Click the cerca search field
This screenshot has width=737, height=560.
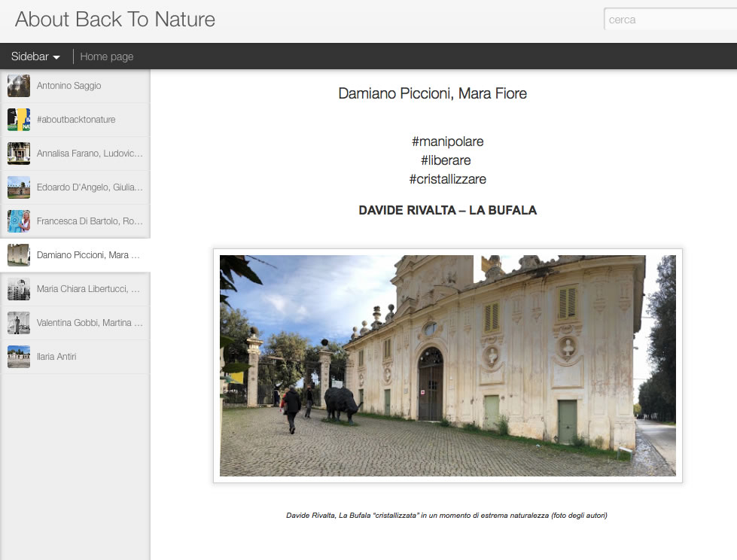point(670,20)
